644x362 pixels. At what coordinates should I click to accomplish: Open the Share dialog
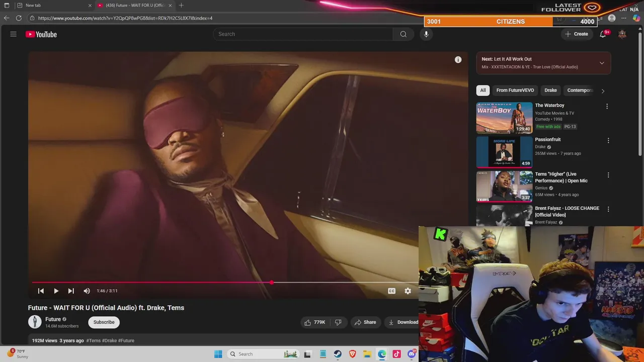point(365,322)
